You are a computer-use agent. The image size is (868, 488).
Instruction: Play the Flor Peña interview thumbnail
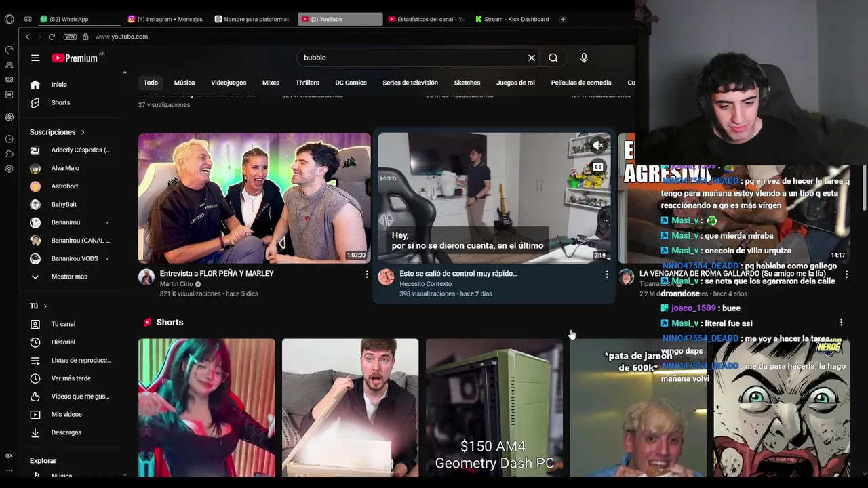point(254,198)
